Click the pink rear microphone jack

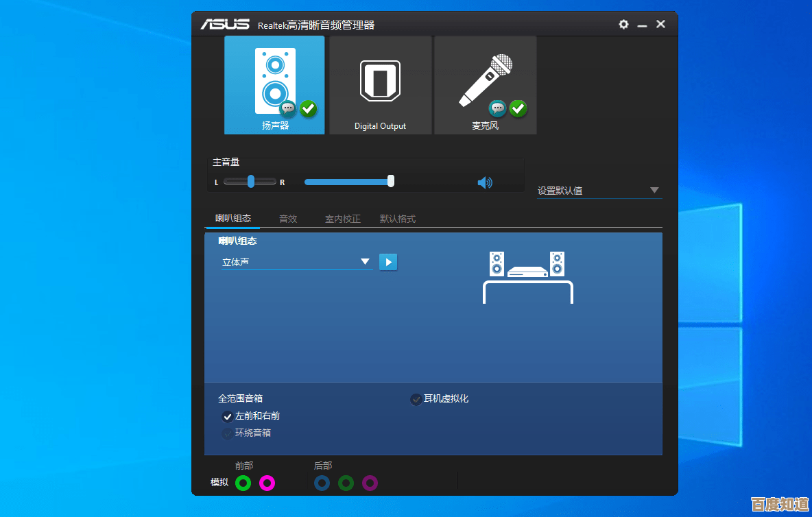370,483
